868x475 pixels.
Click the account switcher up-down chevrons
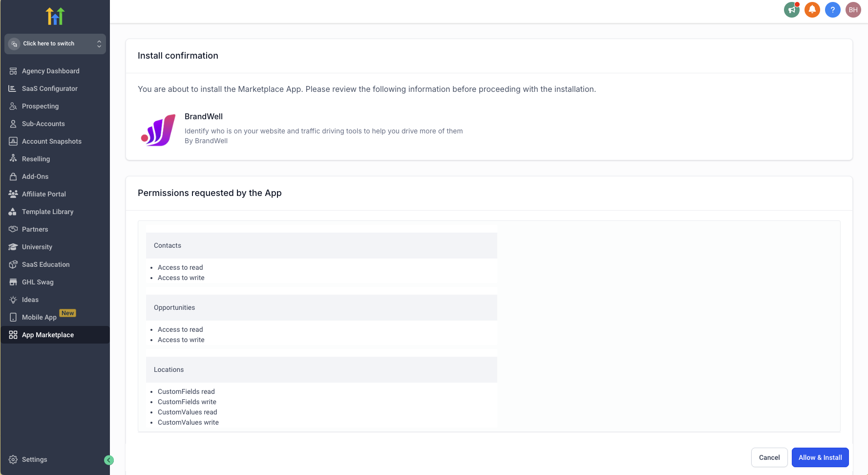click(x=99, y=44)
